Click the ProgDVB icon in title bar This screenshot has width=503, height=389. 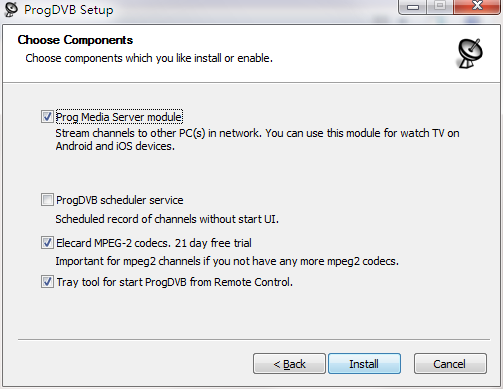[11, 9]
